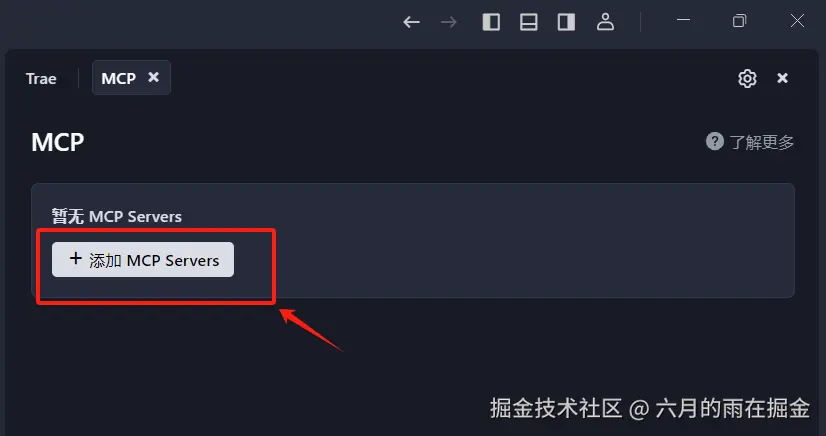Toggle the bottom panel layout icon
Image resolution: width=826 pixels, height=436 pixels.
pyautogui.click(x=528, y=22)
